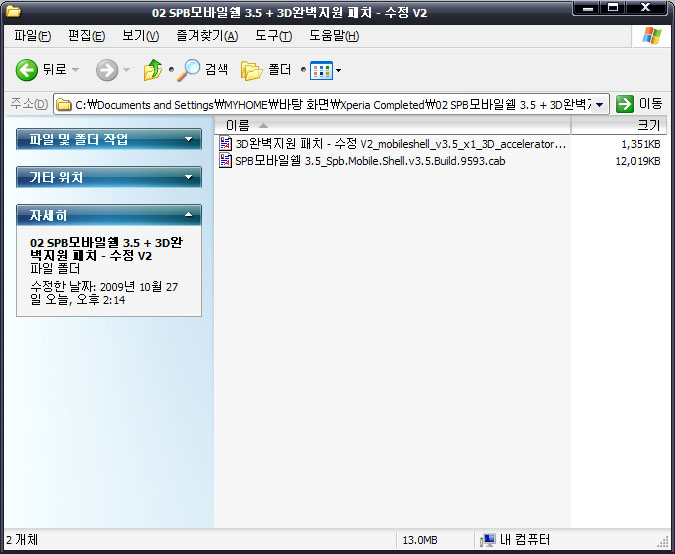Screen dimensions: 675x554
Task: Open the 즐겨찾기(A) menu
Action: tap(206, 36)
